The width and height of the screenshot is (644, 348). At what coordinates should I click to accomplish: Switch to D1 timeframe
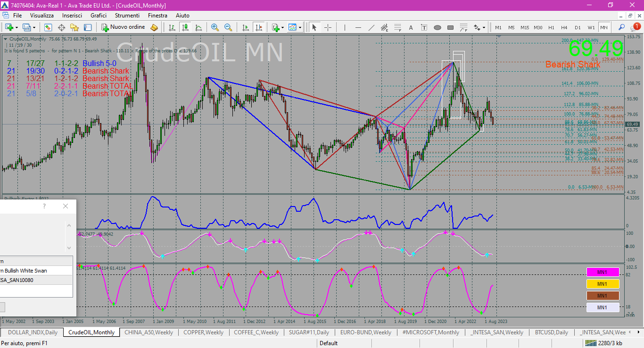[578, 27]
